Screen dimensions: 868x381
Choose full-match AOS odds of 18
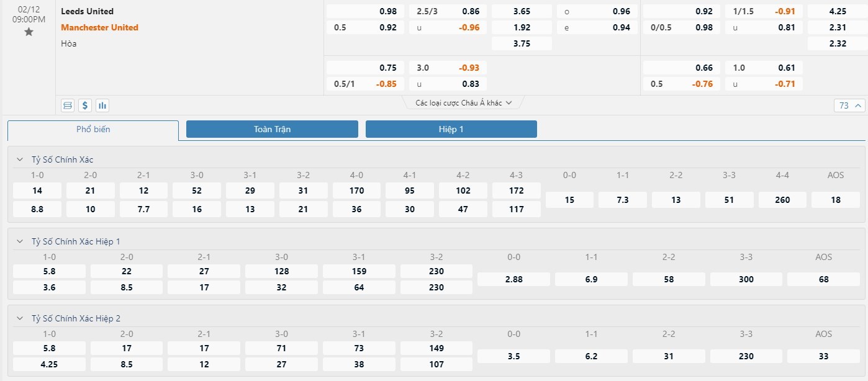pyautogui.click(x=835, y=200)
